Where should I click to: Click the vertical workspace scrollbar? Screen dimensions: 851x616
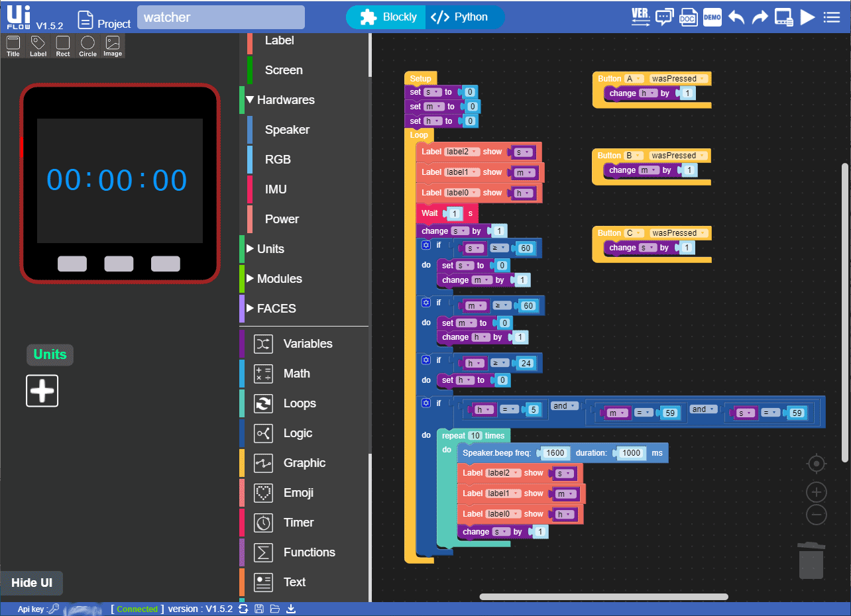(844, 313)
